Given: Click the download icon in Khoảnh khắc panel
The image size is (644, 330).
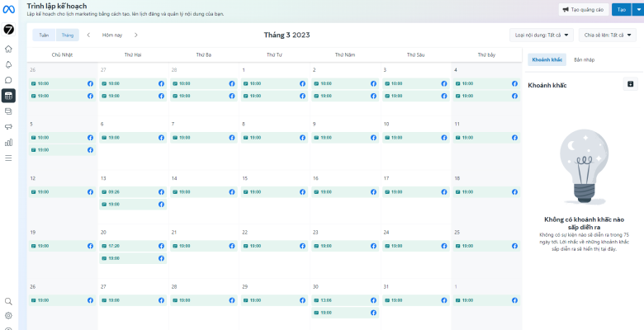Looking at the screenshot, I should [631, 84].
